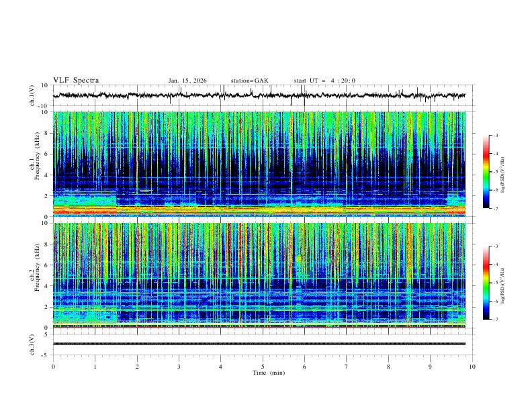532x411 pixels.
Task: Click the log(PSD) label beside the ch.2 color bar
Action: pos(503,285)
